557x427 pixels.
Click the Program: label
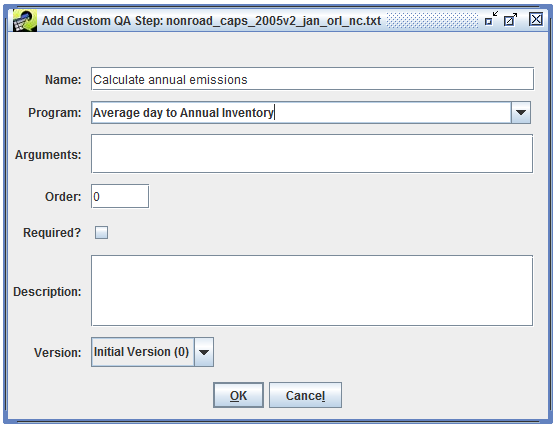click(x=55, y=113)
